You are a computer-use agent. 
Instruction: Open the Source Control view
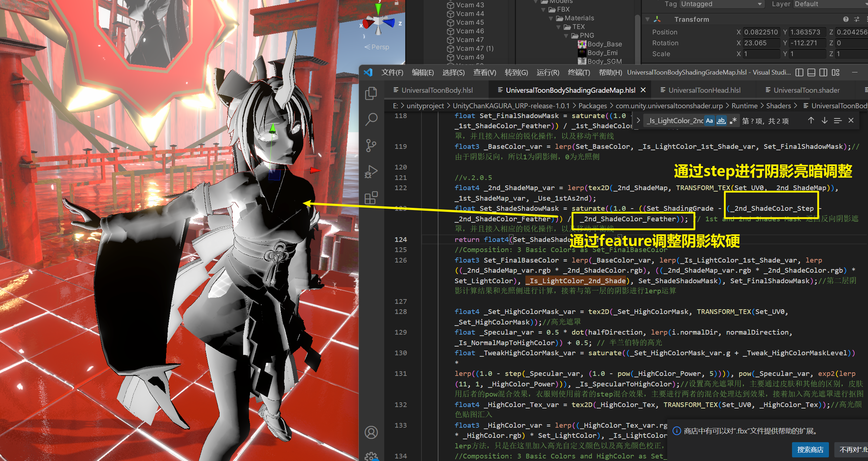click(371, 146)
